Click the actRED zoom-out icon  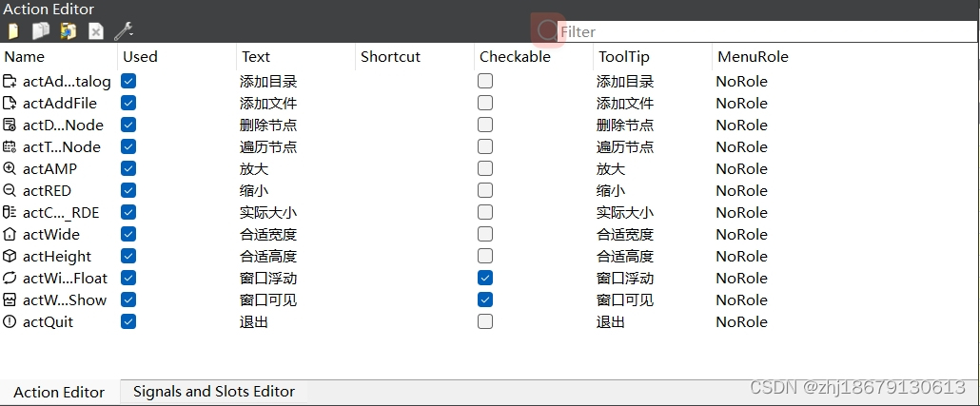[10, 190]
